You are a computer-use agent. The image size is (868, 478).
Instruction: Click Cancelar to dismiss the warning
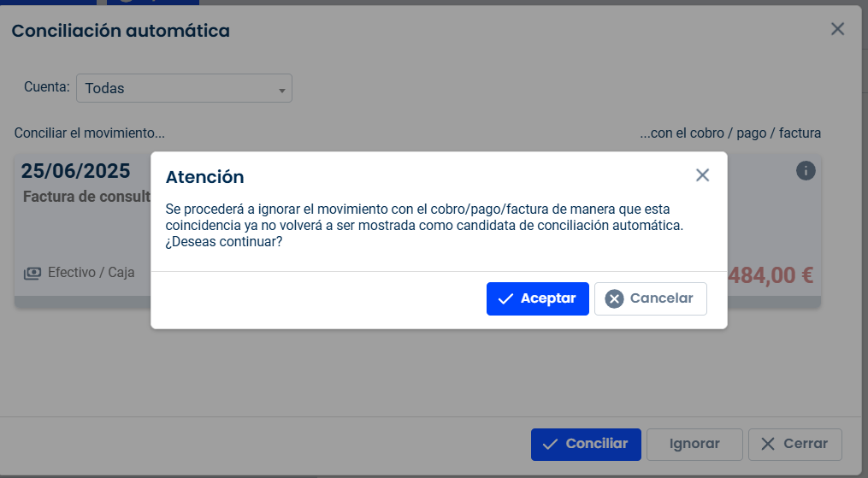tap(651, 298)
